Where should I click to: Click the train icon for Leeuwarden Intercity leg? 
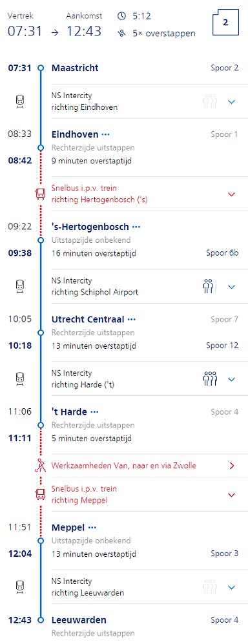point(20,587)
